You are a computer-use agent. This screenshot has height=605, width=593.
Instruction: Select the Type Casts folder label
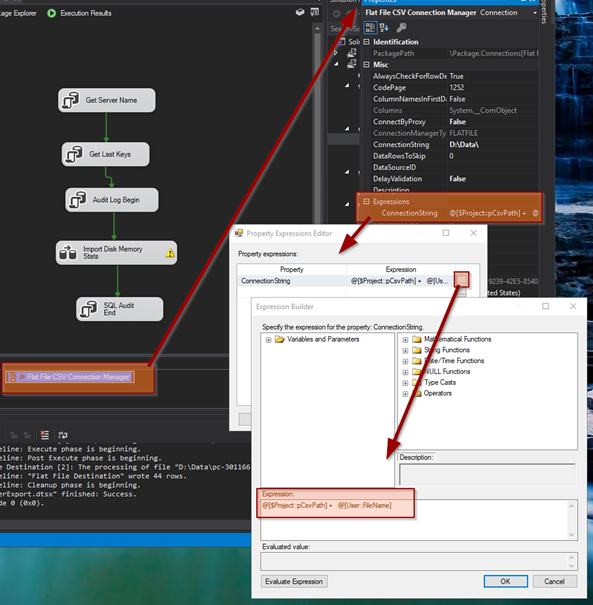pyautogui.click(x=440, y=382)
